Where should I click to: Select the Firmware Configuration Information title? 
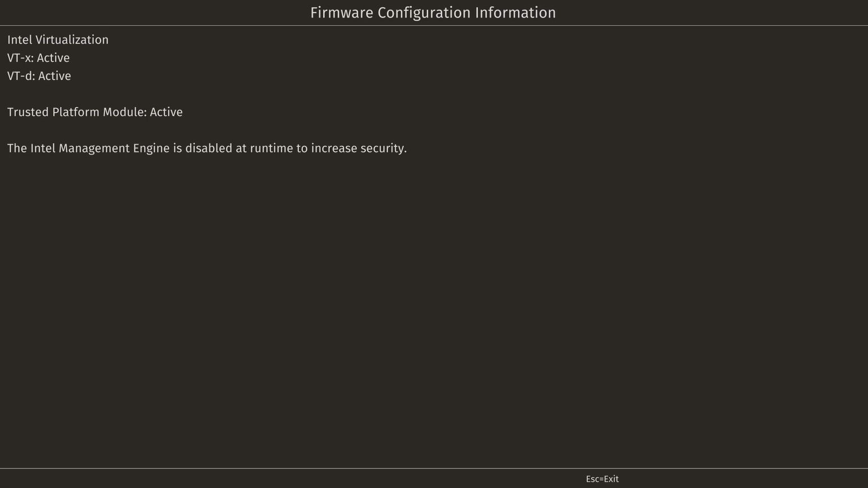click(x=433, y=13)
